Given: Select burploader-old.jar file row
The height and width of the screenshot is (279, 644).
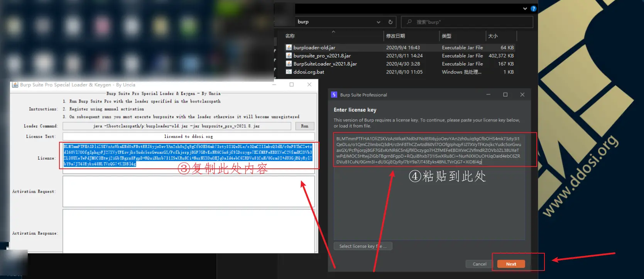Looking at the screenshot, I should [399, 47].
